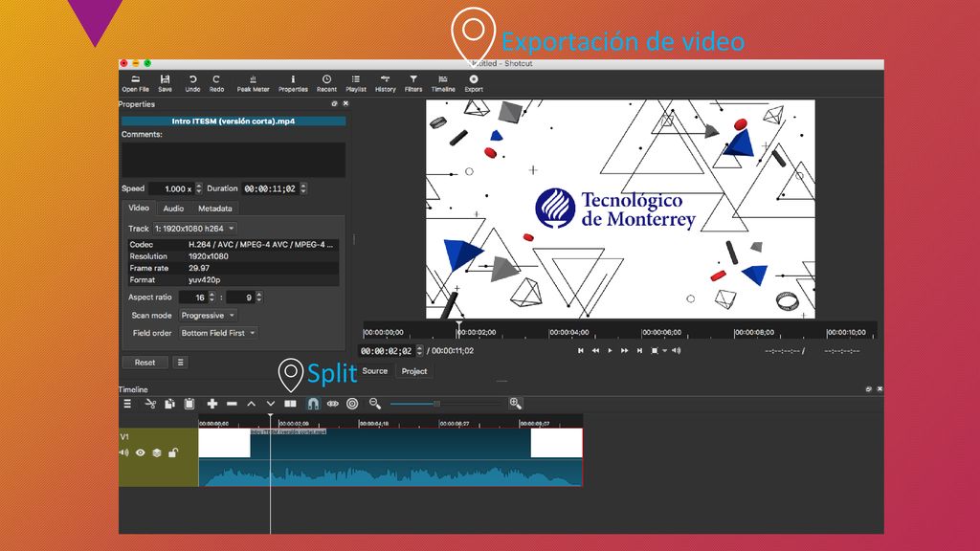Screen dimensions: 980x551
Task: Fast forward the player
Action: coord(624,351)
